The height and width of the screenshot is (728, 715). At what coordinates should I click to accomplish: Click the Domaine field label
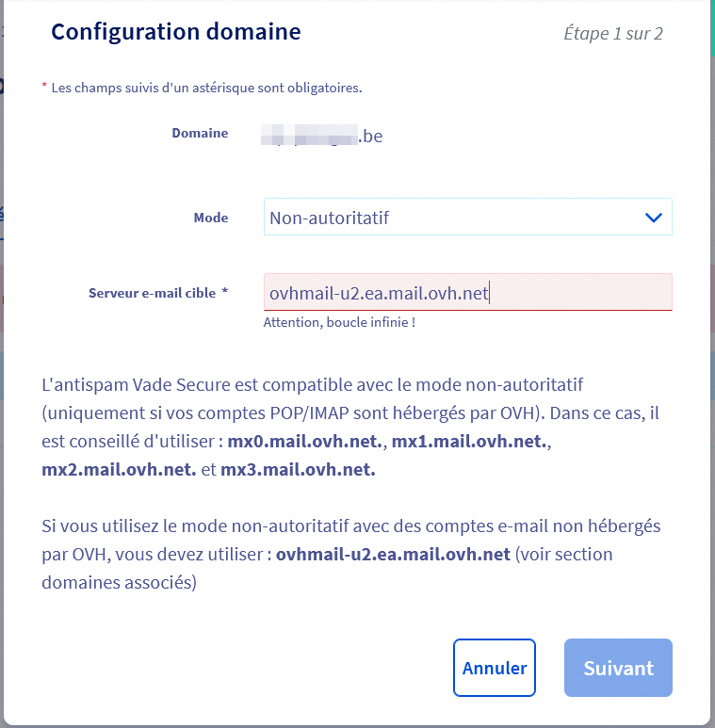point(200,134)
